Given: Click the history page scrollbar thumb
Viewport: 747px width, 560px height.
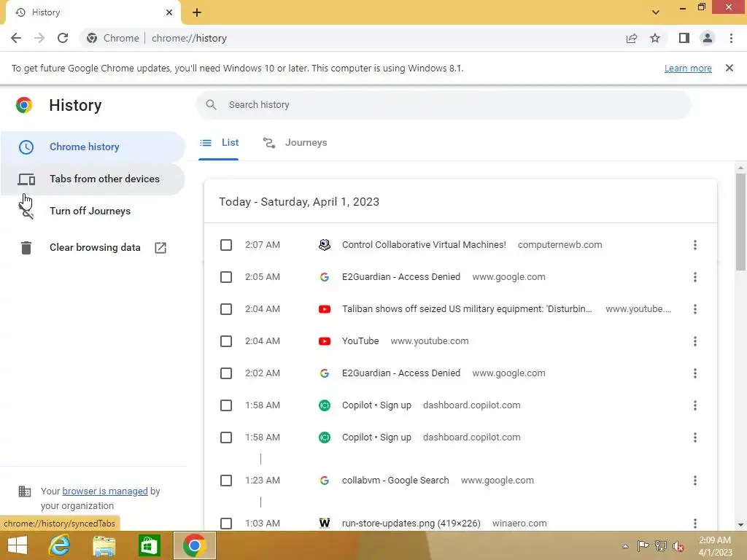Looking at the screenshot, I should pos(740,222).
